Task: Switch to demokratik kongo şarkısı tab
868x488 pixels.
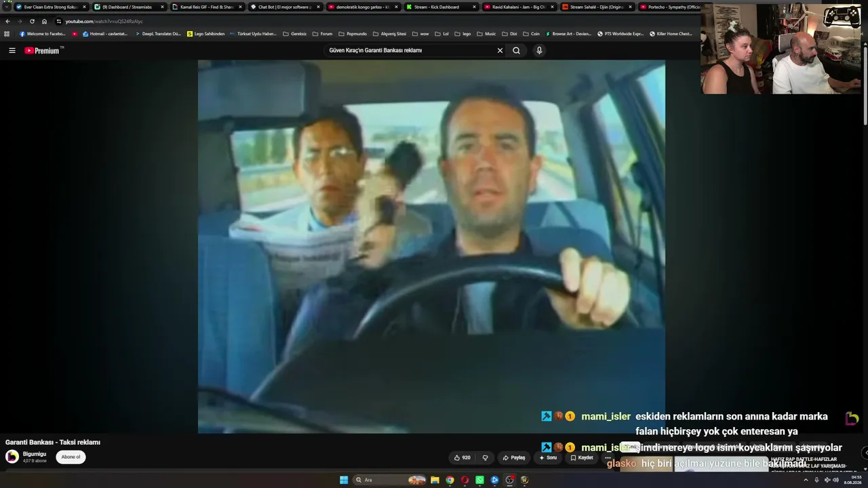Action: [x=363, y=7]
